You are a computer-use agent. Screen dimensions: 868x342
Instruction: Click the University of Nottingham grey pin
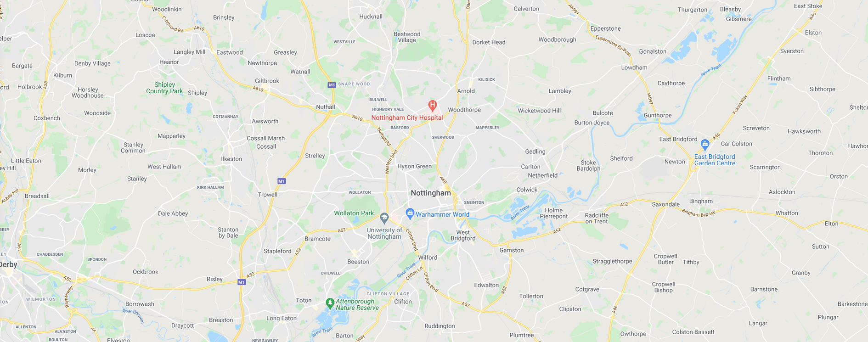point(384,219)
